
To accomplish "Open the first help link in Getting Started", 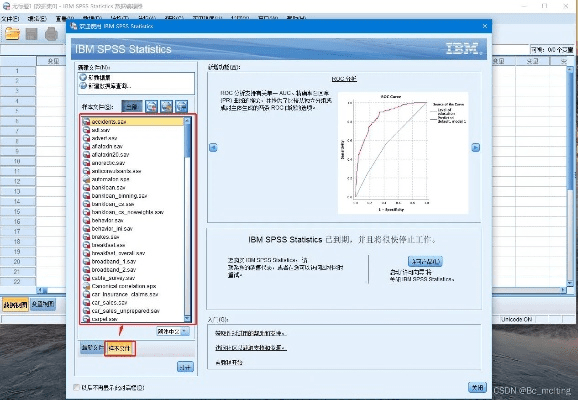I will [x=251, y=333].
